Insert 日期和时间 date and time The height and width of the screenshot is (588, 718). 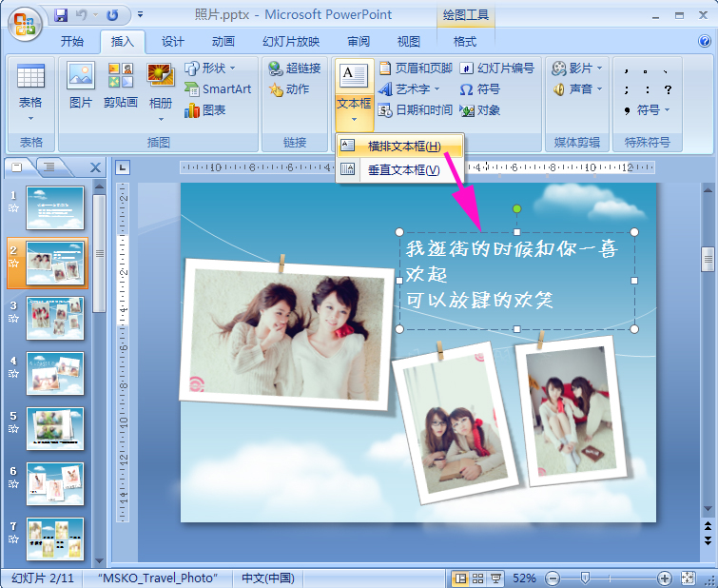(416, 110)
